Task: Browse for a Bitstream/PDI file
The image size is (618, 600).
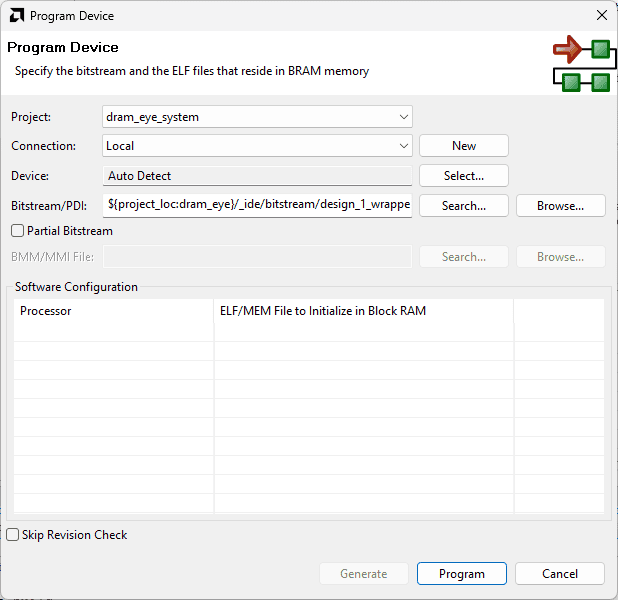Action: tap(560, 206)
